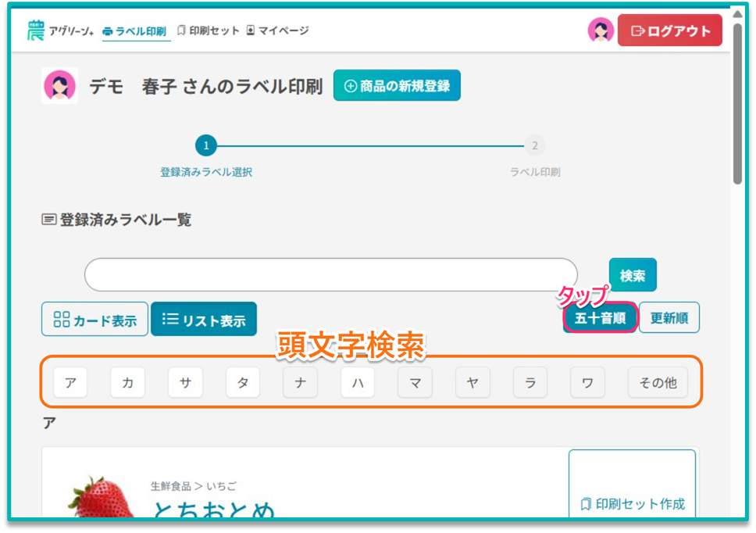Switch to カード表示 card view
Viewport: 756px width, 533px height.
[x=94, y=320]
